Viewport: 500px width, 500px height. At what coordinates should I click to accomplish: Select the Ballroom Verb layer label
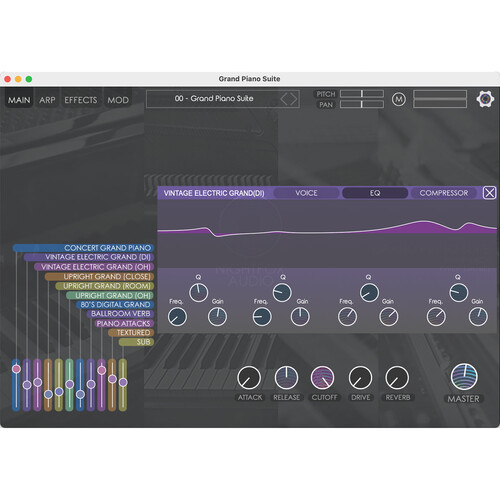point(121,314)
